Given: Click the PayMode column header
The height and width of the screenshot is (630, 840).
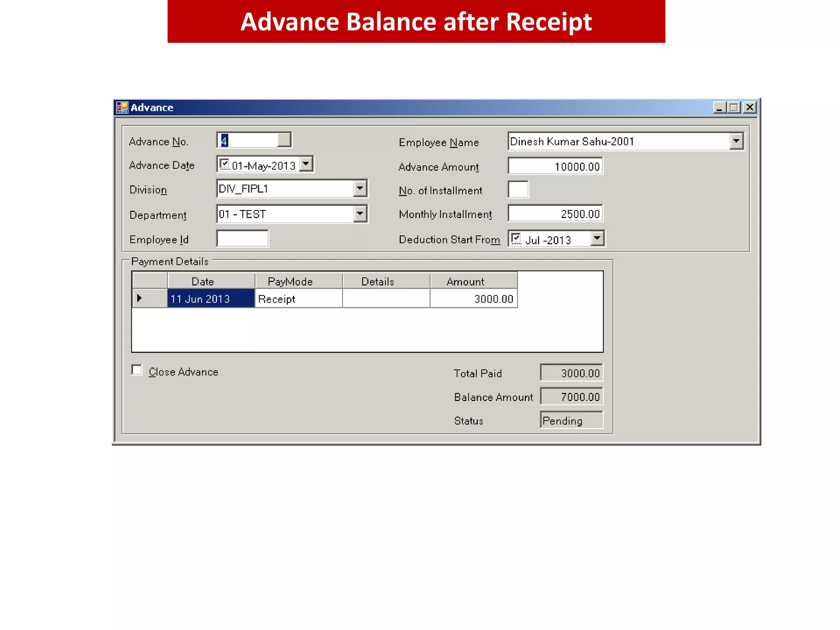Looking at the screenshot, I should [x=299, y=281].
